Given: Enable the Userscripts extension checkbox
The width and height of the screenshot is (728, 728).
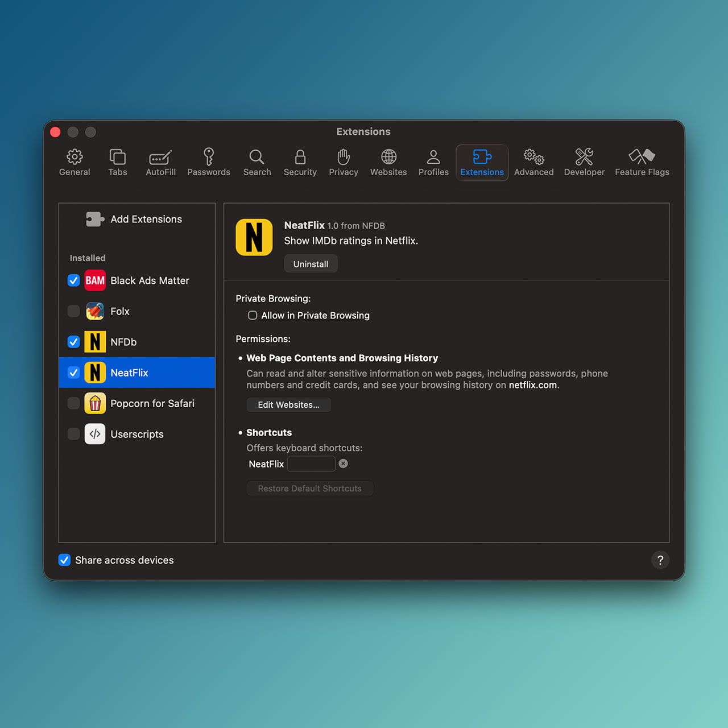Looking at the screenshot, I should pyautogui.click(x=73, y=434).
